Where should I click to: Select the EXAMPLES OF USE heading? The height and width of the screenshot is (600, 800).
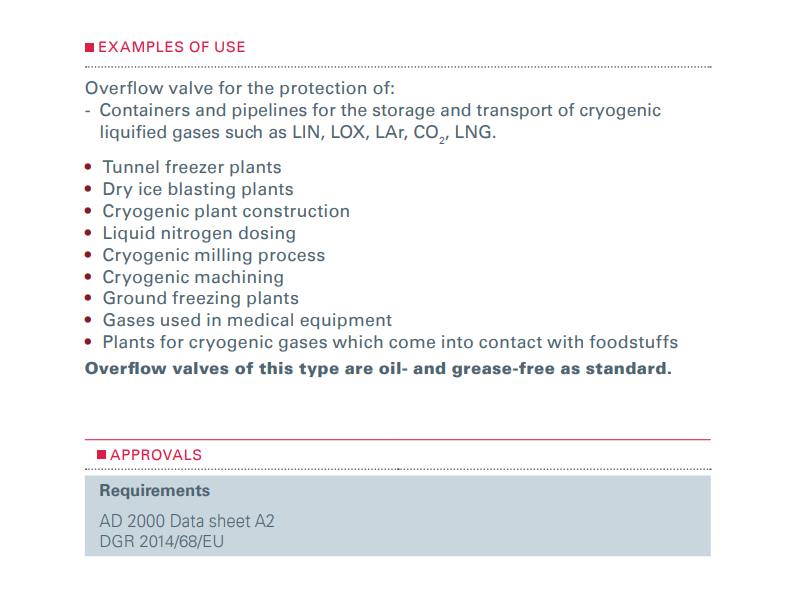point(171,47)
